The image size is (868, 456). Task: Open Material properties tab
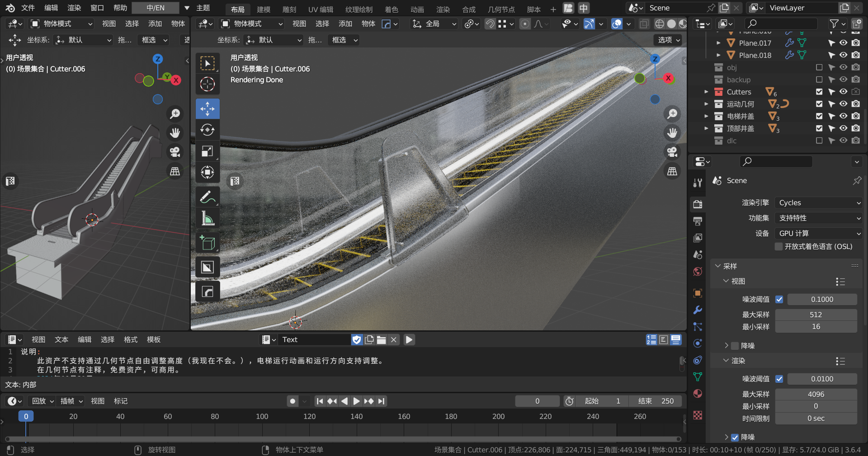point(698,393)
